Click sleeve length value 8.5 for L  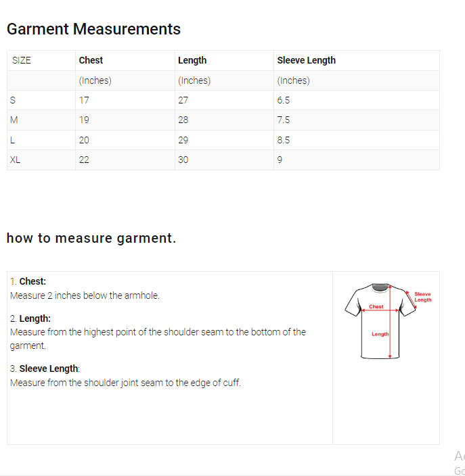pyautogui.click(x=284, y=140)
